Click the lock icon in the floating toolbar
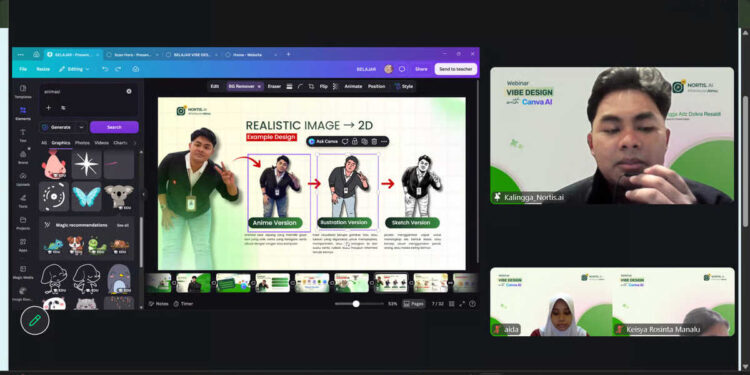The image size is (750, 375). coord(354,142)
